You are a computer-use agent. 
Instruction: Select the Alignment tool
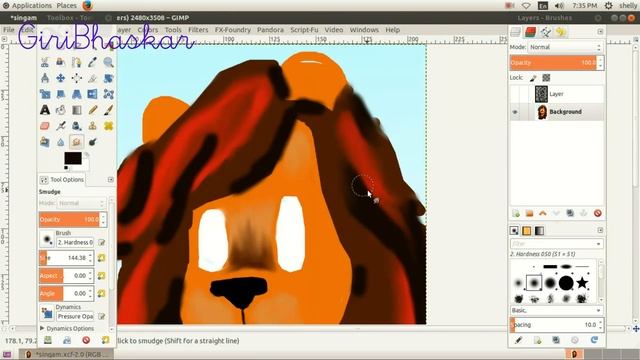tap(77, 78)
